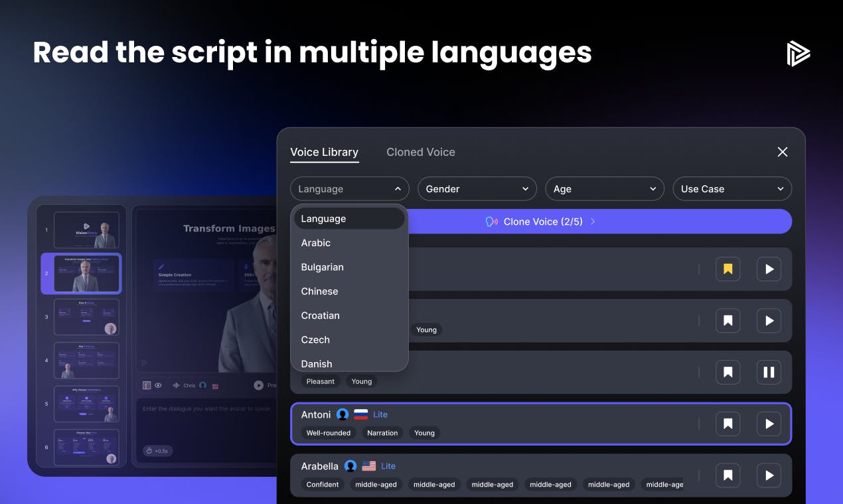Play the Antoni voice preview
The width and height of the screenshot is (843, 504).
click(x=769, y=424)
